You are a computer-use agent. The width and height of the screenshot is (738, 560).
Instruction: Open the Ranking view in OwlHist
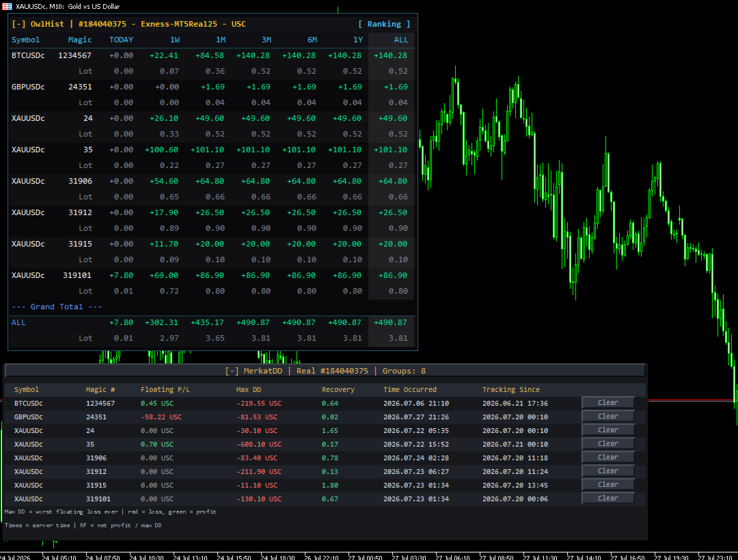click(x=384, y=24)
